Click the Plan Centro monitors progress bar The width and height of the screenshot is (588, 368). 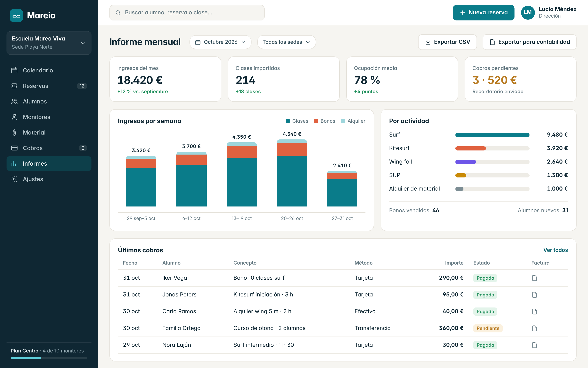coord(49,358)
